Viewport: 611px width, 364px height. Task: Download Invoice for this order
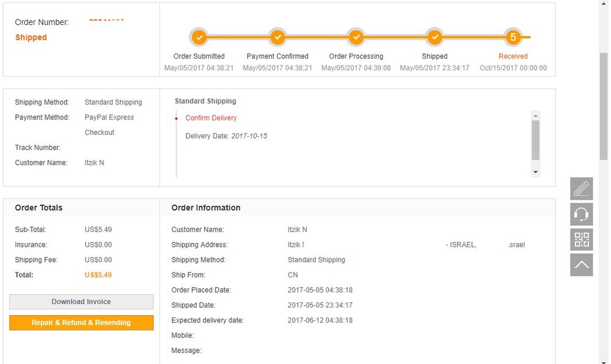click(x=81, y=302)
